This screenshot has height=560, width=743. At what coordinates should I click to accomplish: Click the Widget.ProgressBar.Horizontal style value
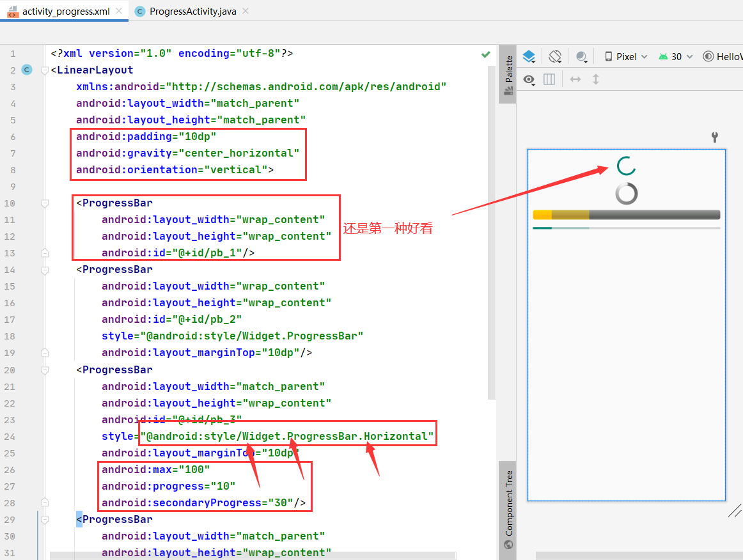point(287,436)
